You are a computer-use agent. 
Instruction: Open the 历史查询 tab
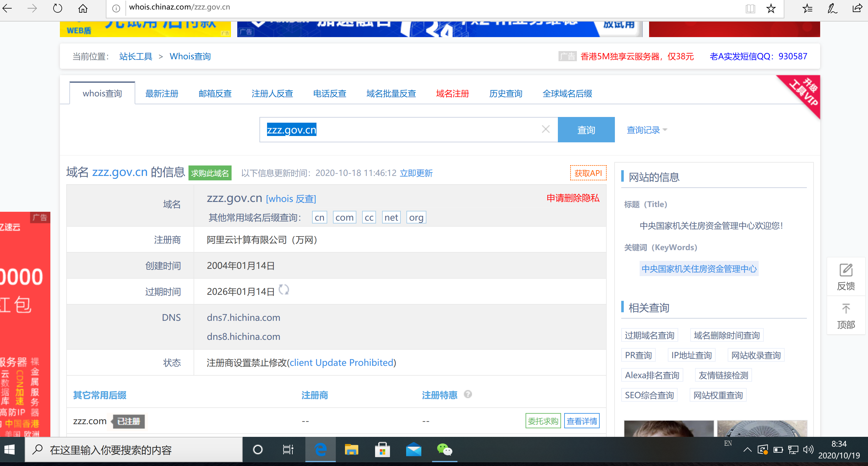[x=505, y=94]
